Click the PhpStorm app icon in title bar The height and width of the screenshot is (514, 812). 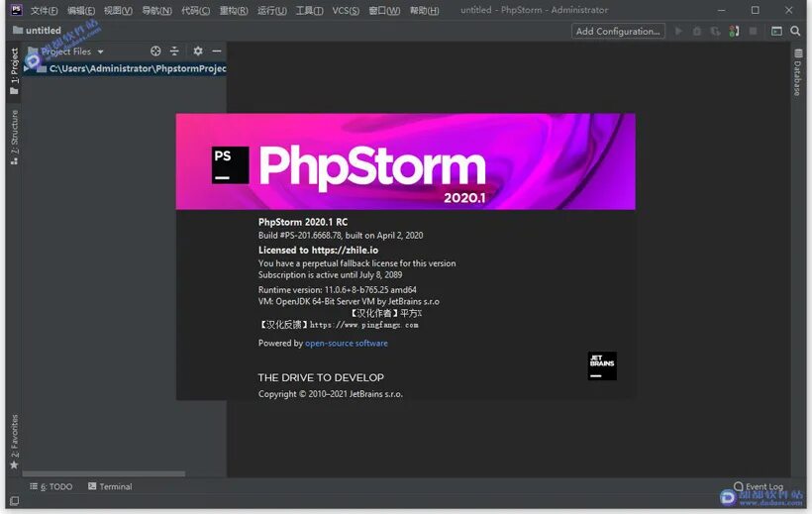click(16, 10)
